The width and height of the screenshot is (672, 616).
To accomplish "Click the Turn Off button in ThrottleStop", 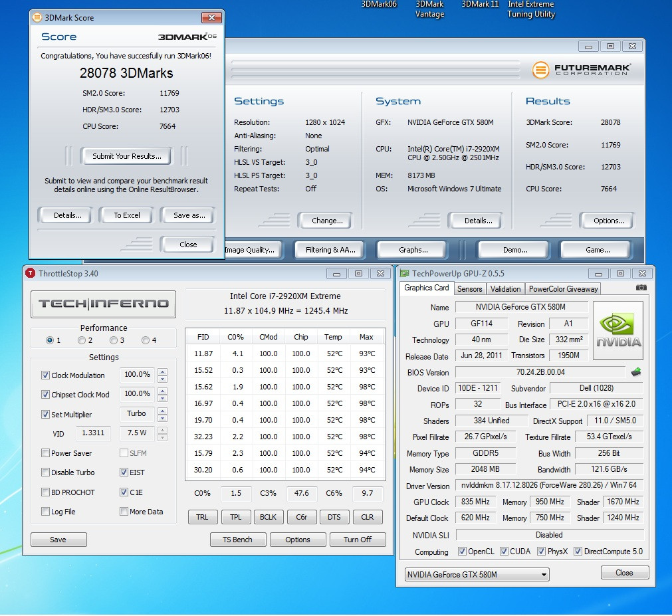I will pyautogui.click(x=358, y=540).
